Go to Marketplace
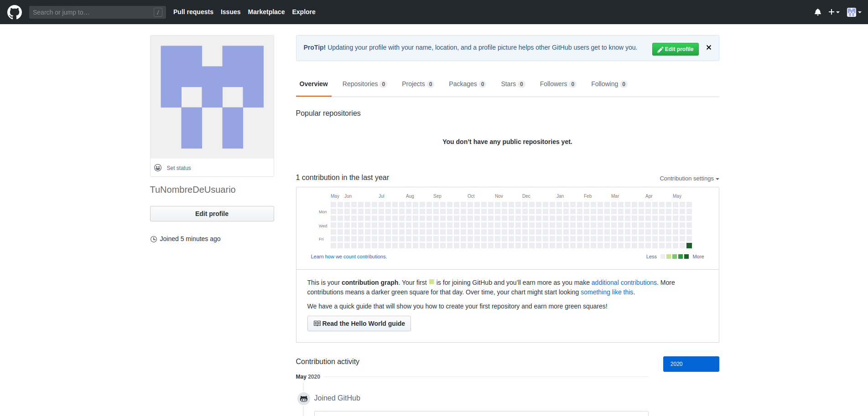 (266, 12)
